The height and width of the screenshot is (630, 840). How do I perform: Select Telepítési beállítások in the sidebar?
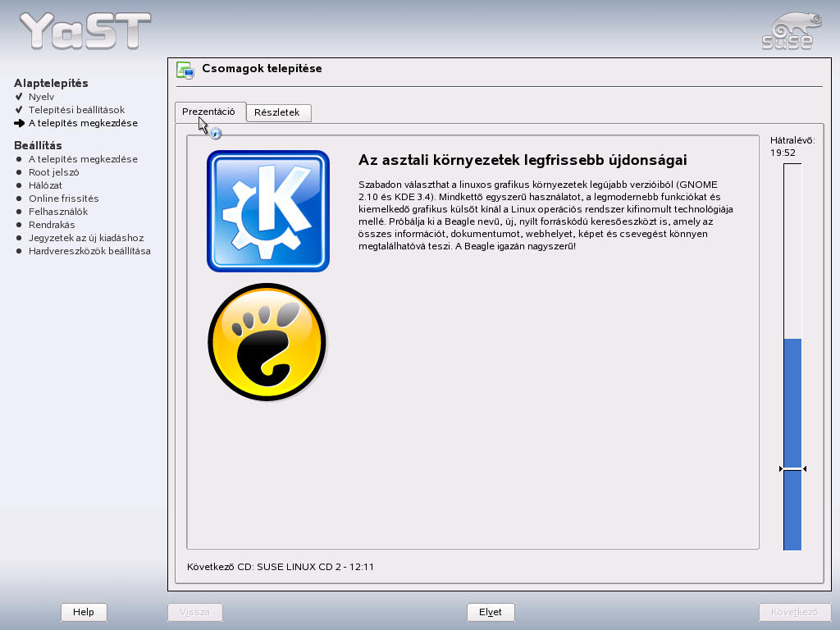point(76,110)
